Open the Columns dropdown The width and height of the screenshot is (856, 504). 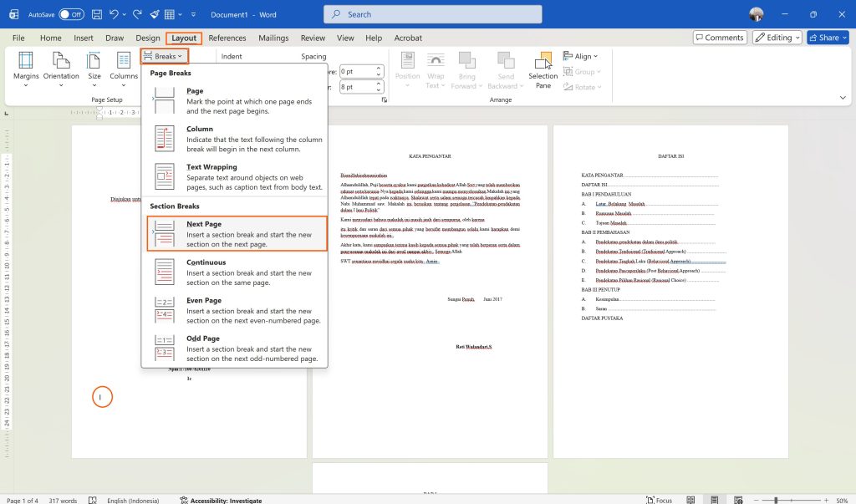(x=124, y=69)
